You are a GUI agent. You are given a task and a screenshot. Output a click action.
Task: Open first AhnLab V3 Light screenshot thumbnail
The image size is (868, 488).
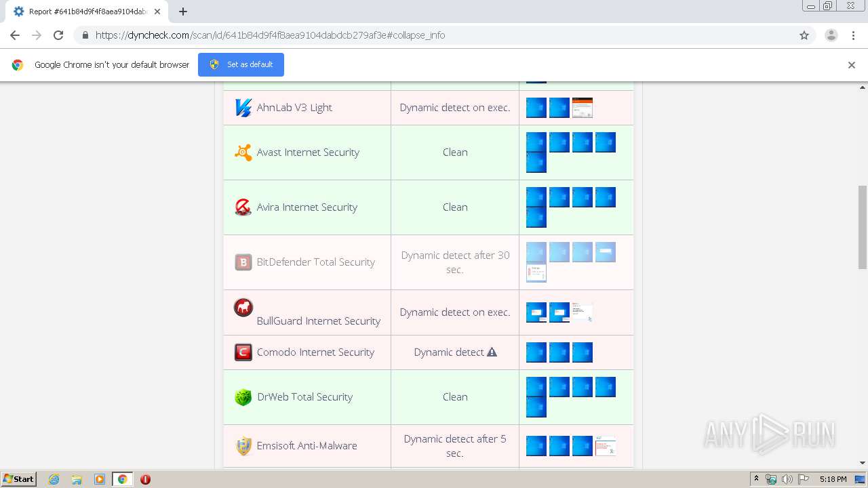tap(536, 108)
